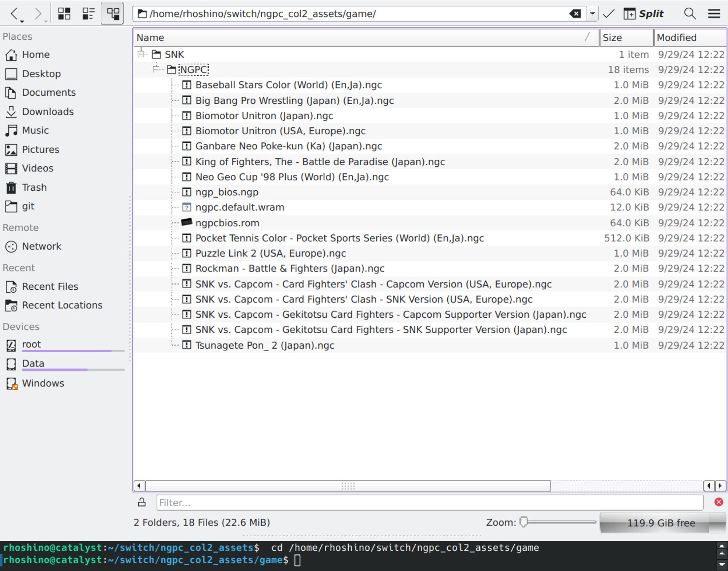728x571 pixels.
Task: Click the horizontal scrollbar thumb
Action: (348, 486)
